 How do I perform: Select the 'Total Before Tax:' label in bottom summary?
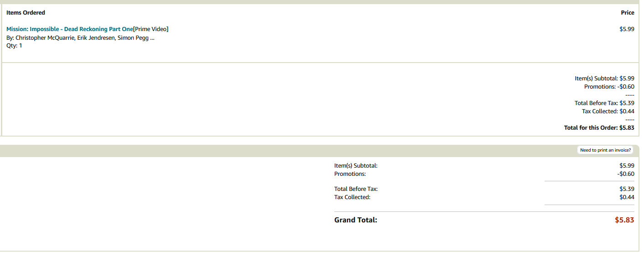point(356,189)
